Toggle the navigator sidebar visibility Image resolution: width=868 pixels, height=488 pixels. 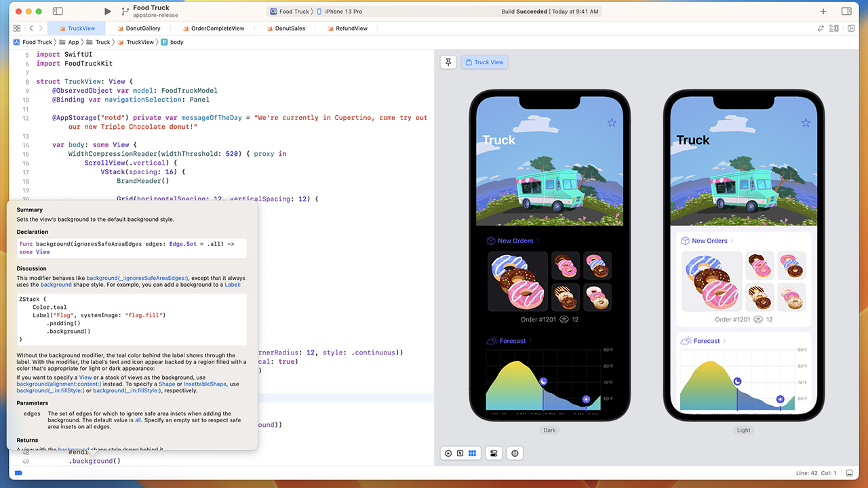[57, 11]
